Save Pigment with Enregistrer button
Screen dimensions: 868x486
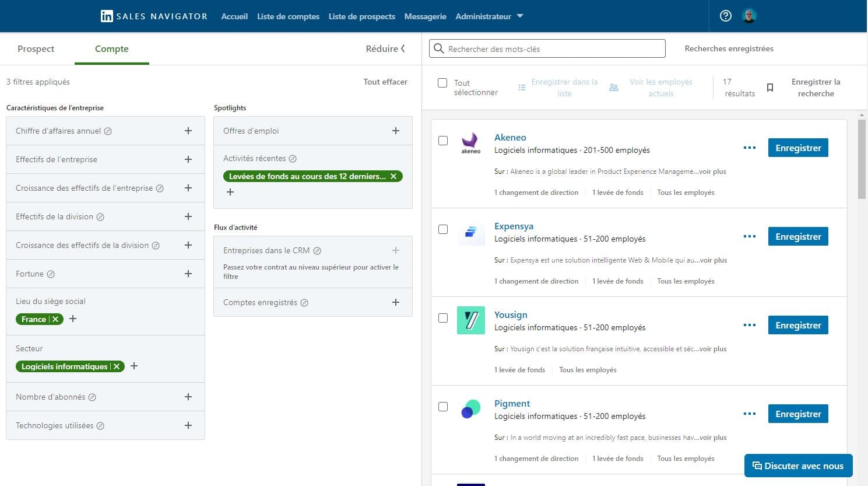click(798, 414)
